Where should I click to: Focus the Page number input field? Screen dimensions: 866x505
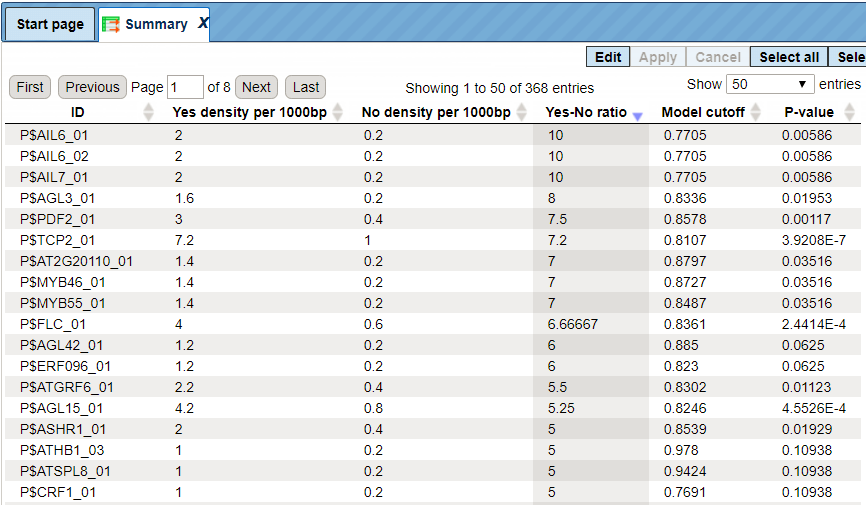[x=185, y=87]
